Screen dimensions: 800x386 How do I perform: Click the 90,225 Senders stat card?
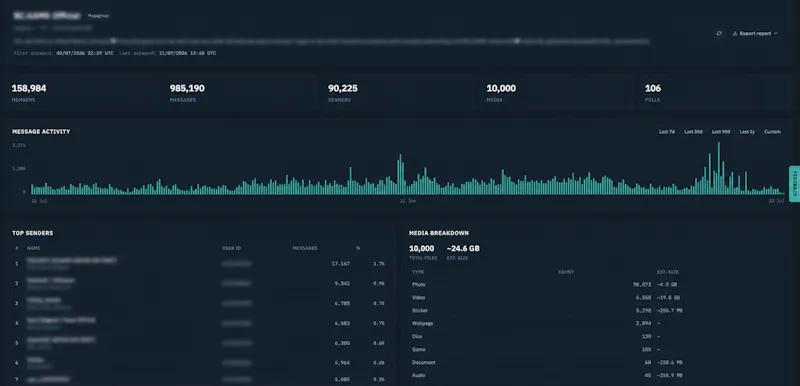point(398,93)
